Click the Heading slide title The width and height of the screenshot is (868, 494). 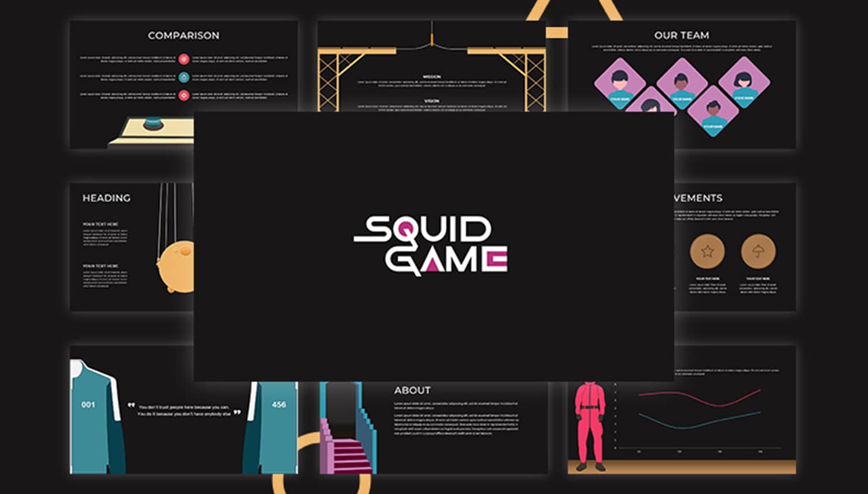tap(106, 198)
